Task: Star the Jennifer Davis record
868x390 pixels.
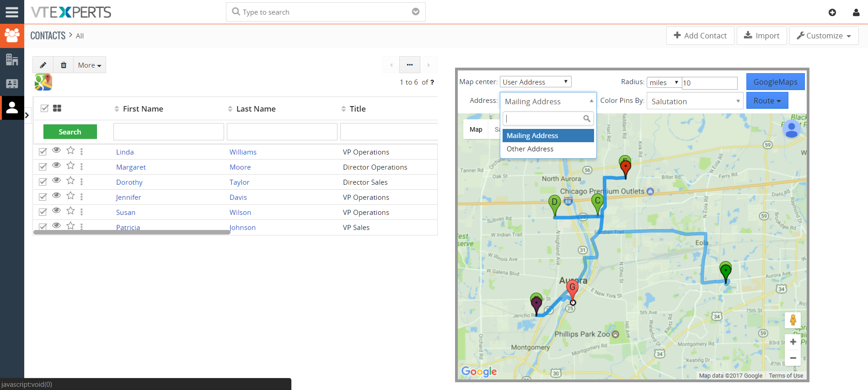Action: 70,196
